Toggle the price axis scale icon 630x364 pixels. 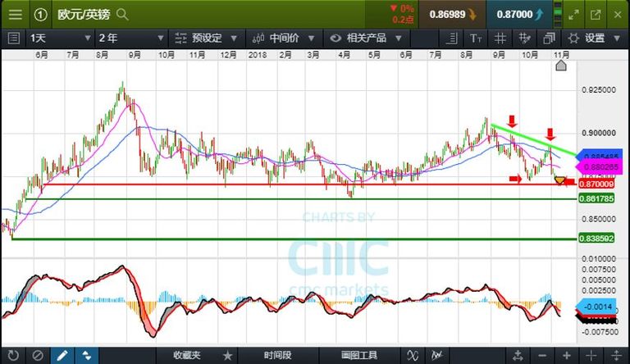[452, 39]
